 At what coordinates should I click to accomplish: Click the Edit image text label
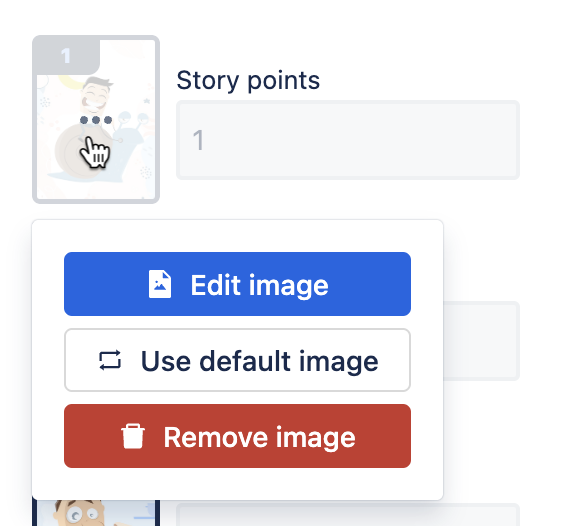260,285
